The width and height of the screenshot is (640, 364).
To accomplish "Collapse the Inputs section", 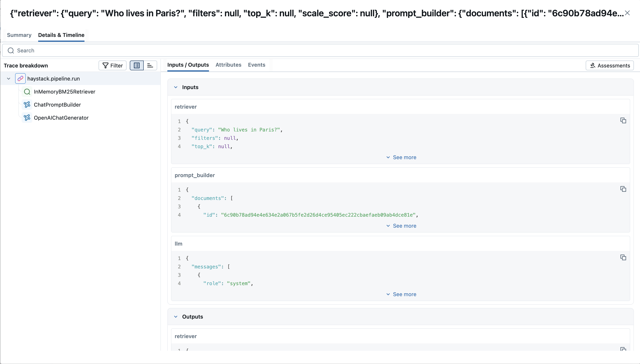I will (x=176, y=87).
